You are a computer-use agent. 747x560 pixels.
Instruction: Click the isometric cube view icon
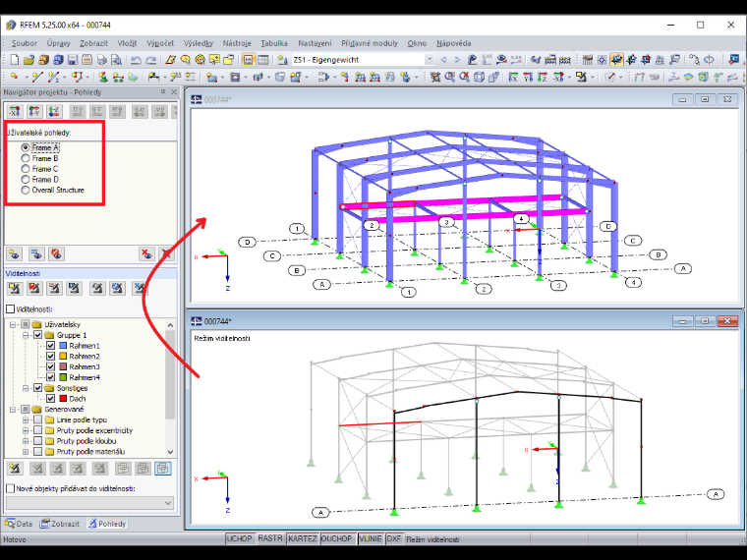pyautogui.click(x=480, y=77)
